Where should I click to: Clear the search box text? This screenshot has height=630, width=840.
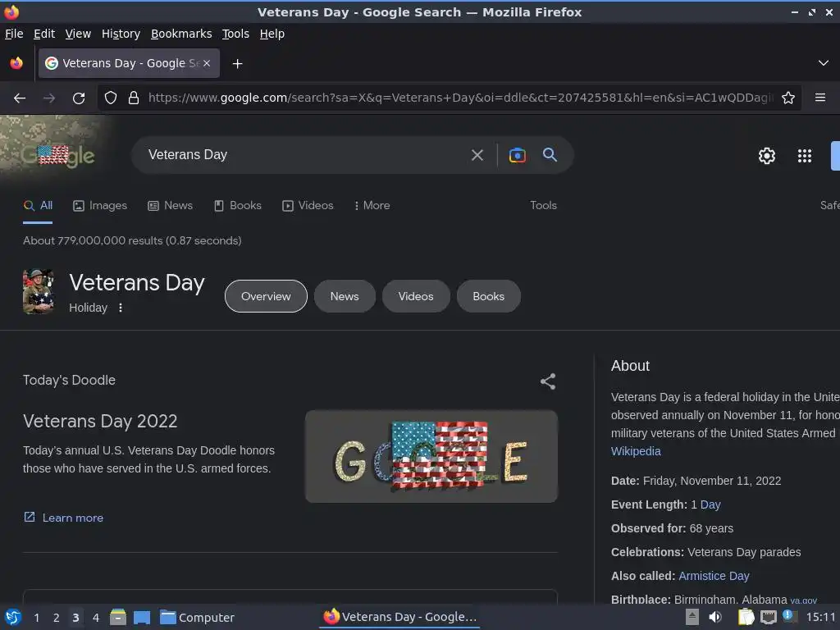[x=477, y=155]
